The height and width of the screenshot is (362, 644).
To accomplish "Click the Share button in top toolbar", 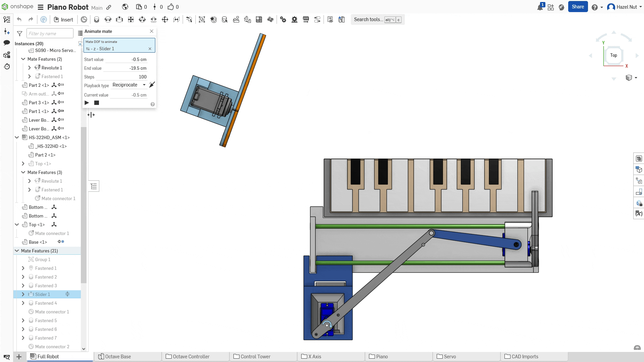I will (578, 7).
